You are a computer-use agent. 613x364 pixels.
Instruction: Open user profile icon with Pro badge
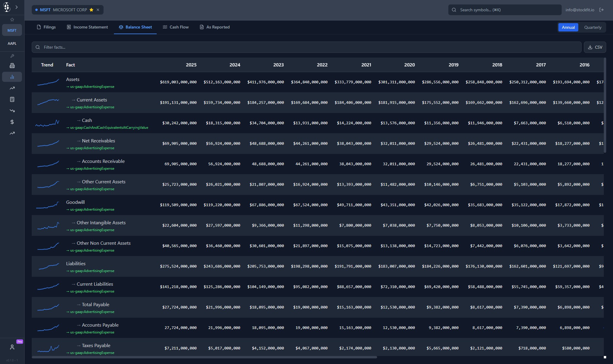pyautogui.click(x=12, y=347)
